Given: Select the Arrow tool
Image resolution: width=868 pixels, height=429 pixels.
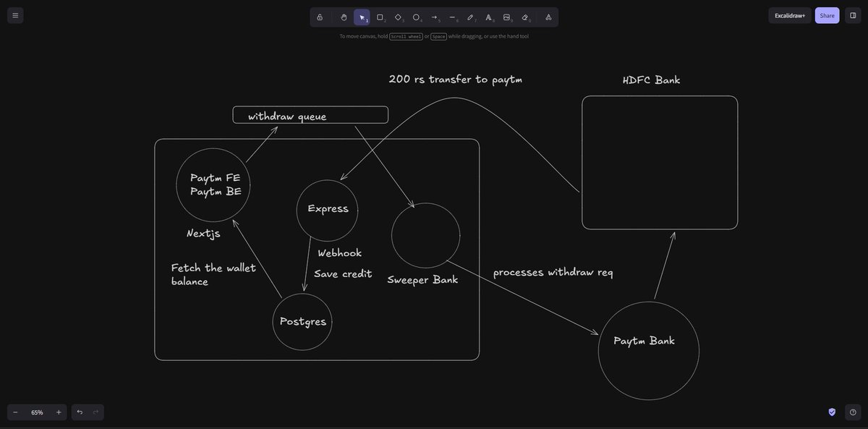Looking at the screenshot, I should coord(434,17).
